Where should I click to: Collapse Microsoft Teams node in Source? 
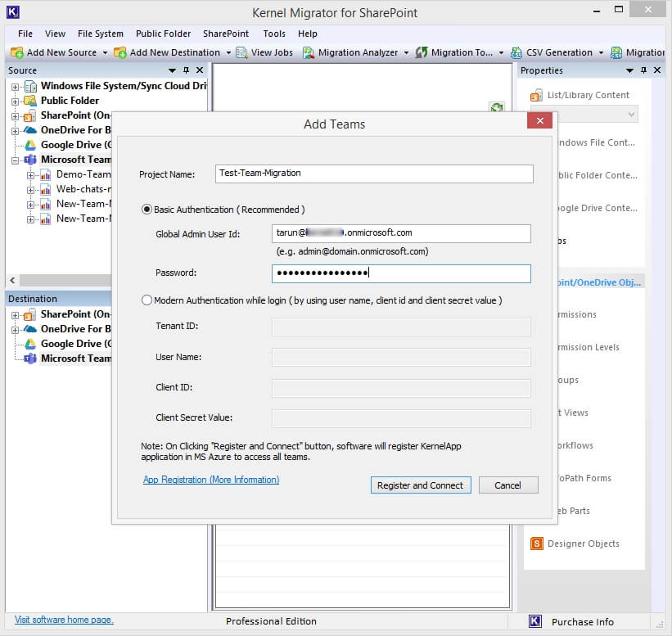tap(15, 160)
